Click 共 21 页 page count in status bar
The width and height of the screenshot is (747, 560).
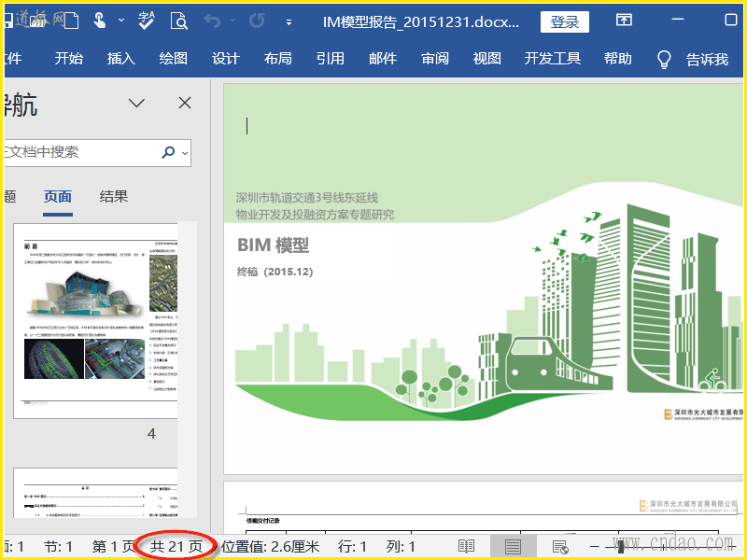coord(176,547)
